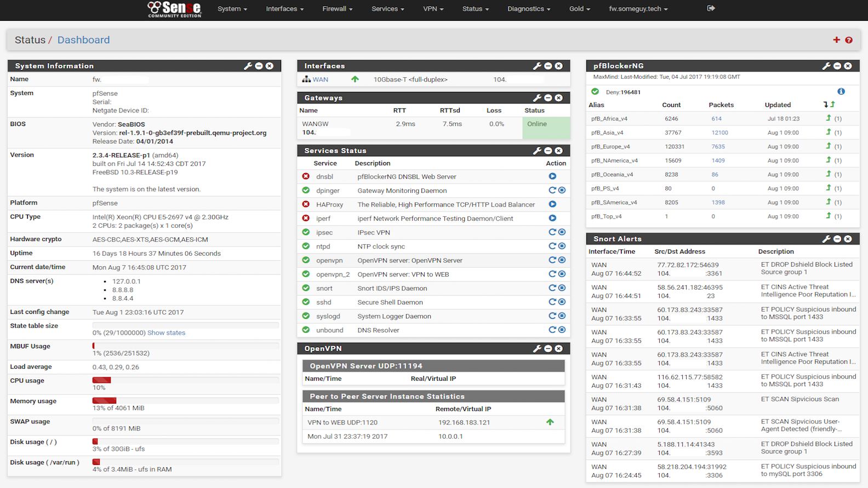
Task: Add a widget with the plus icon
Action: coord(836,40)
